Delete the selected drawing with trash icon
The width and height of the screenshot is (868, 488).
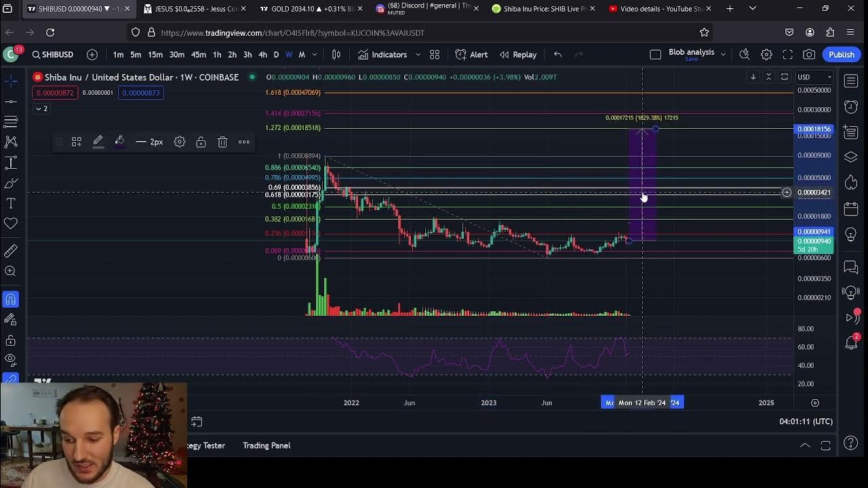222,142
